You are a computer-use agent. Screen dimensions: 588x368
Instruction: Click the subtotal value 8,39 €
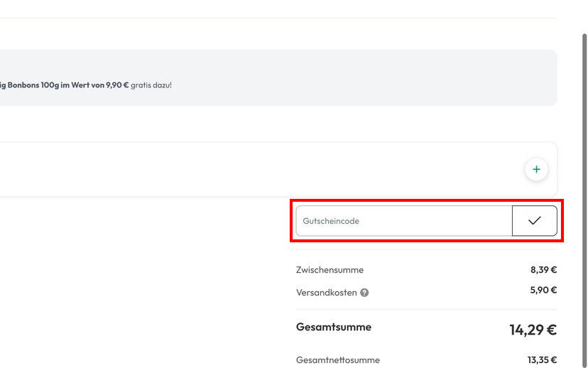[543, 269]
